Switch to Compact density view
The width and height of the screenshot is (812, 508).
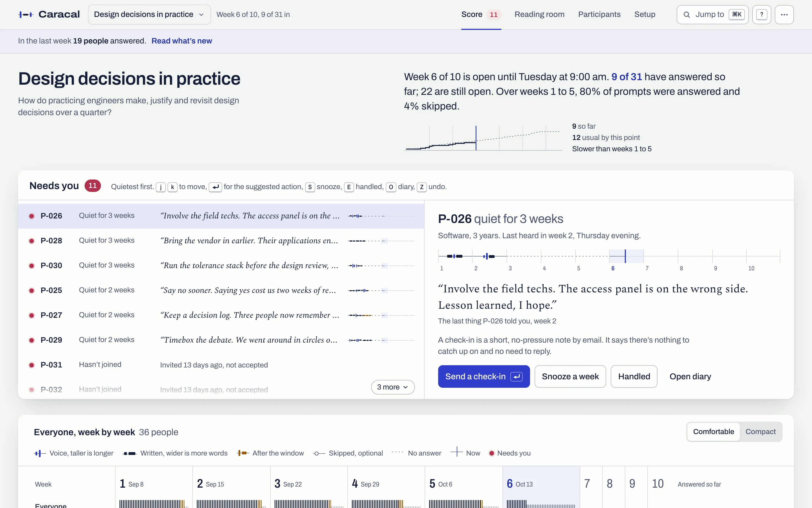coord(760,432)
